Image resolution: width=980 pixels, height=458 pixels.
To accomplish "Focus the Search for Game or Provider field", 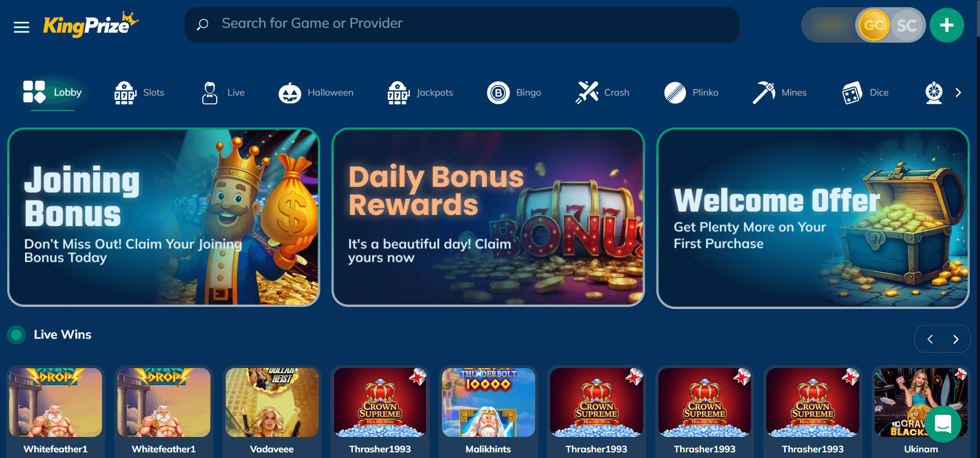I will click(462, 25).
